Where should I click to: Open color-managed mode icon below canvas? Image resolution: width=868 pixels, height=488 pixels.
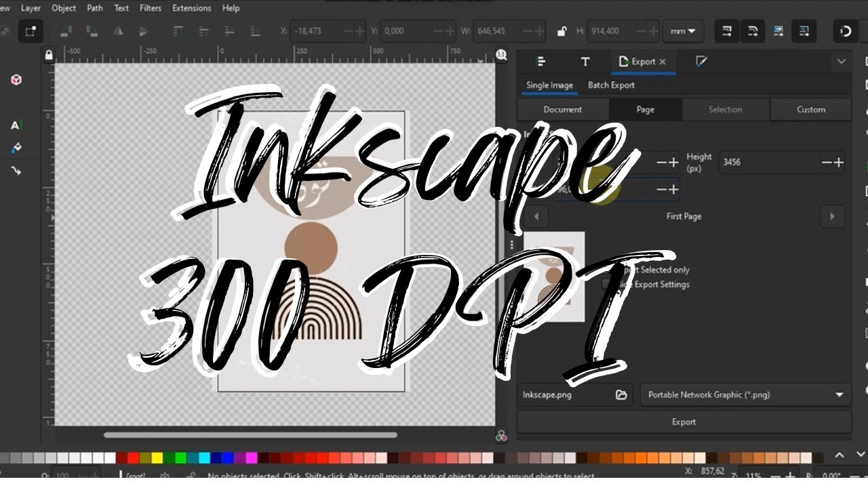point(501,436)
